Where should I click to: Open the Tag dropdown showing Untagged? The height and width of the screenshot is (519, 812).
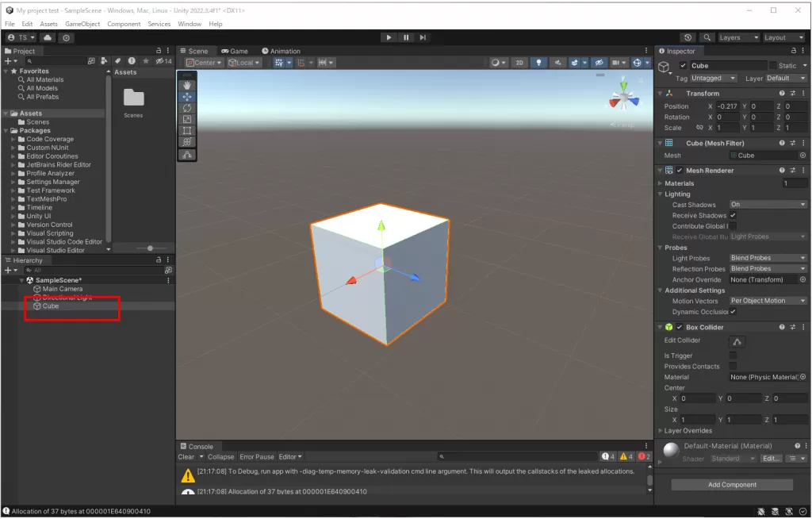pos(714,79)
